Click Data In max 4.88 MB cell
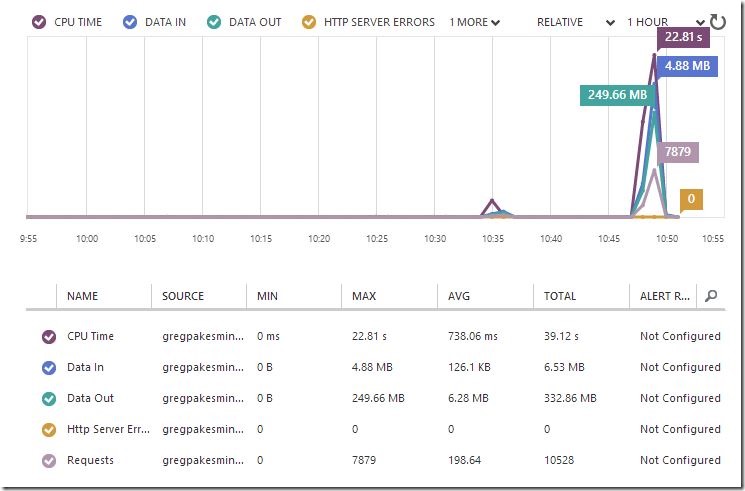This screenshot has height=491, width=745. click(372, 367)
